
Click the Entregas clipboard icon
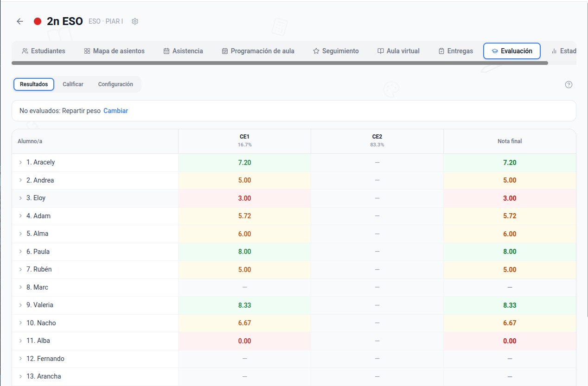click(x=441, y=51)
